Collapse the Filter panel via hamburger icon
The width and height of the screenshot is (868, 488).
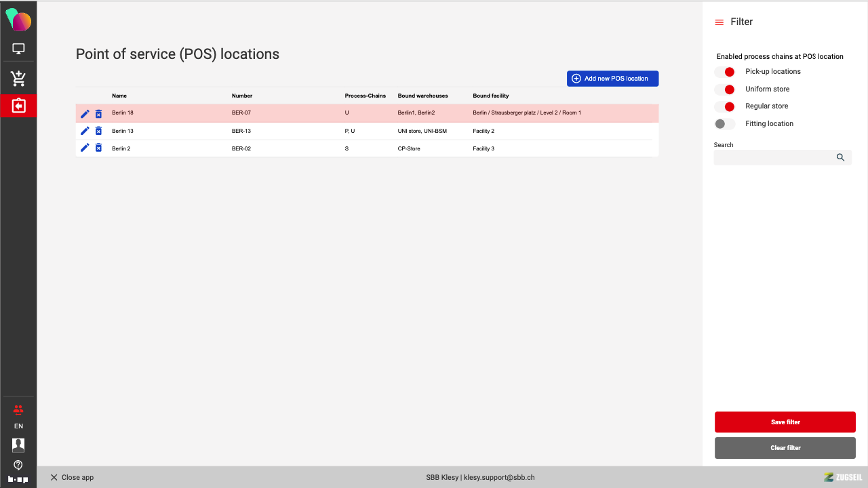(719, 22)
